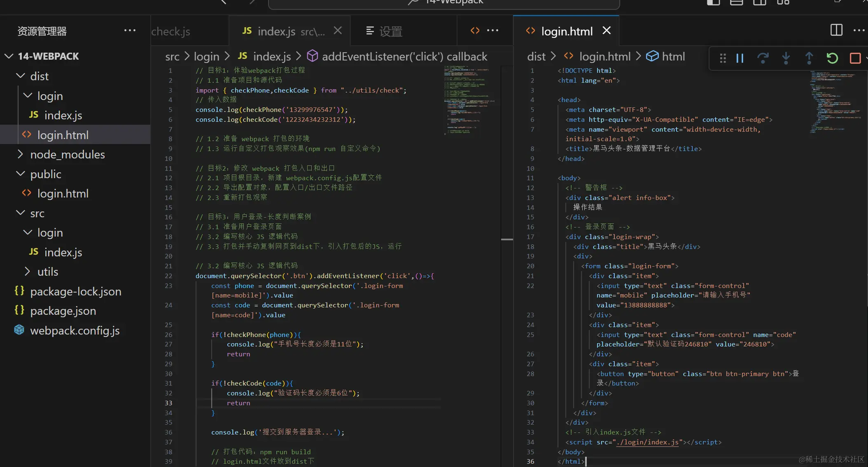Open index.js under src/login
This screenshot has width=868, height=467.
tap(63, 252)
